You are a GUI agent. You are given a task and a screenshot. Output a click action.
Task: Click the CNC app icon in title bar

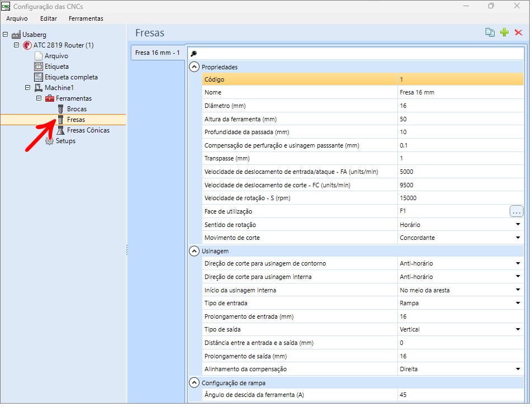click(x=6, y=6)
